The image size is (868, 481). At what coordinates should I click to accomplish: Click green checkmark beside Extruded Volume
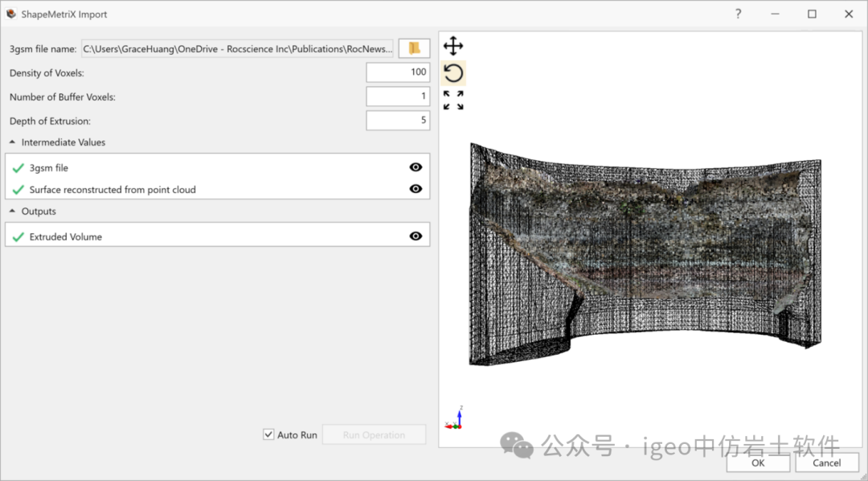point(18,236)
